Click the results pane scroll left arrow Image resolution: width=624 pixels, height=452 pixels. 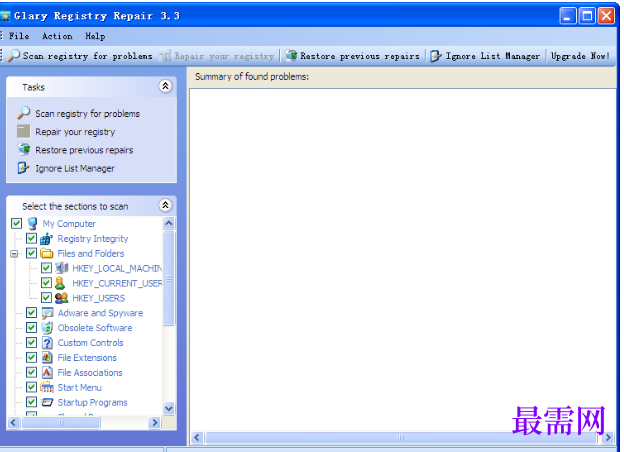coord(197,438)
